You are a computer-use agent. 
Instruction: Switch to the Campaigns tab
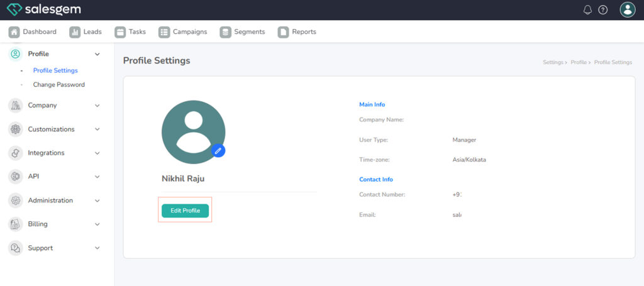tap(183, 32)
